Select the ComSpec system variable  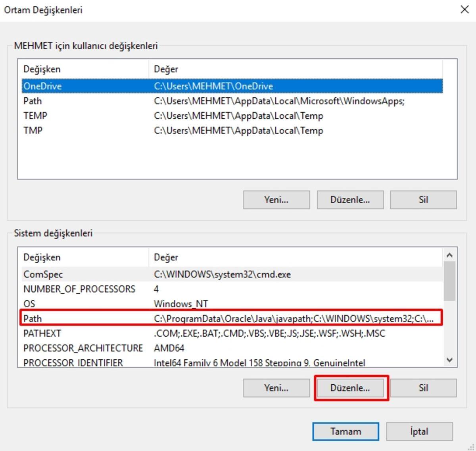(x=43, y=274)
